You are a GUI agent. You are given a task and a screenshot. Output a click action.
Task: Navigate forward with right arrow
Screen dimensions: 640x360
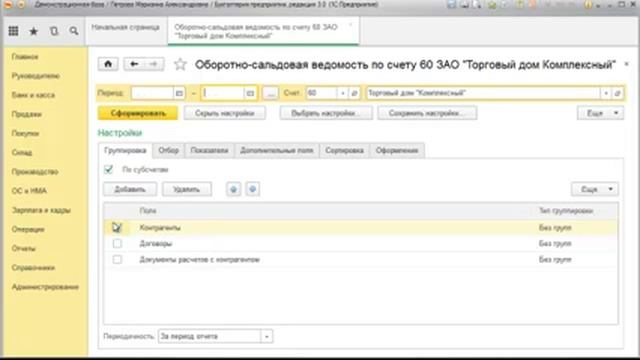(x=153, y=64)
